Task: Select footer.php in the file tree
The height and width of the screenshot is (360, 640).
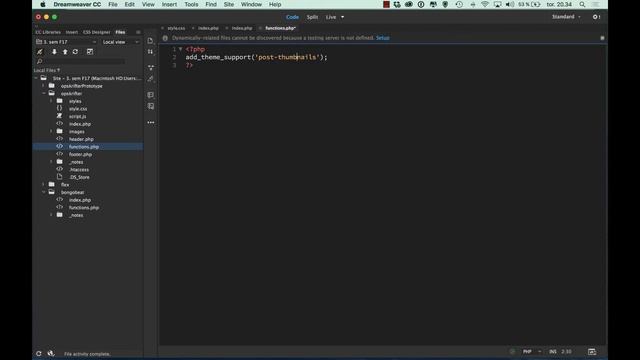Action: click(80, 154)
